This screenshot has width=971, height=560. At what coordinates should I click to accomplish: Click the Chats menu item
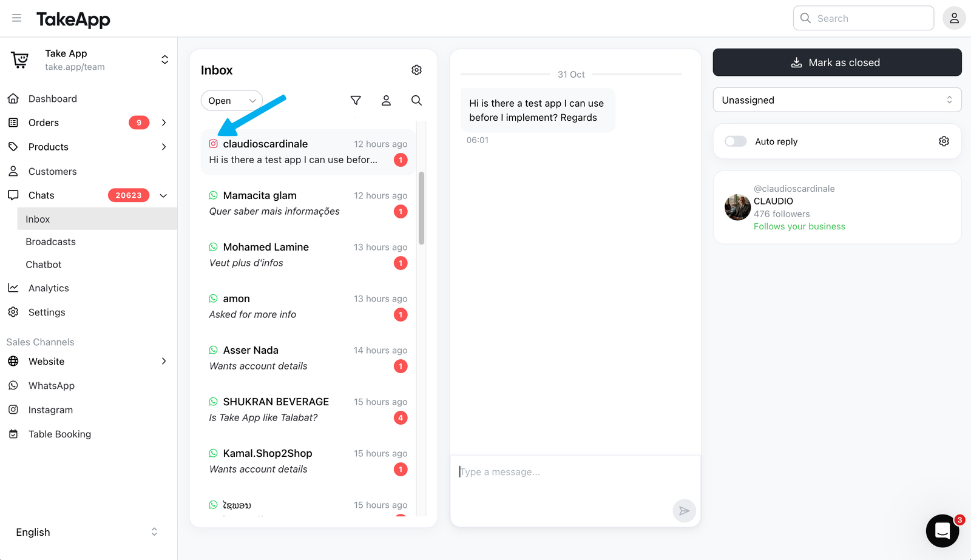(x=41, y=195)
